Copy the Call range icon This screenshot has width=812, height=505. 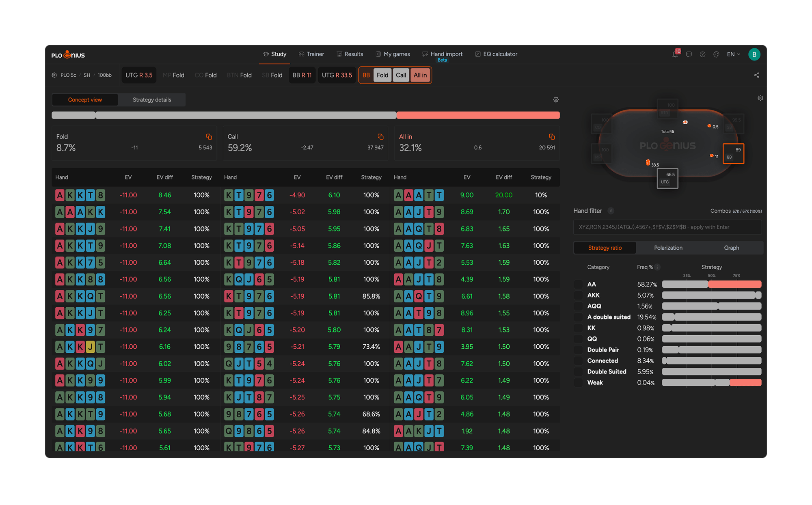380,137
